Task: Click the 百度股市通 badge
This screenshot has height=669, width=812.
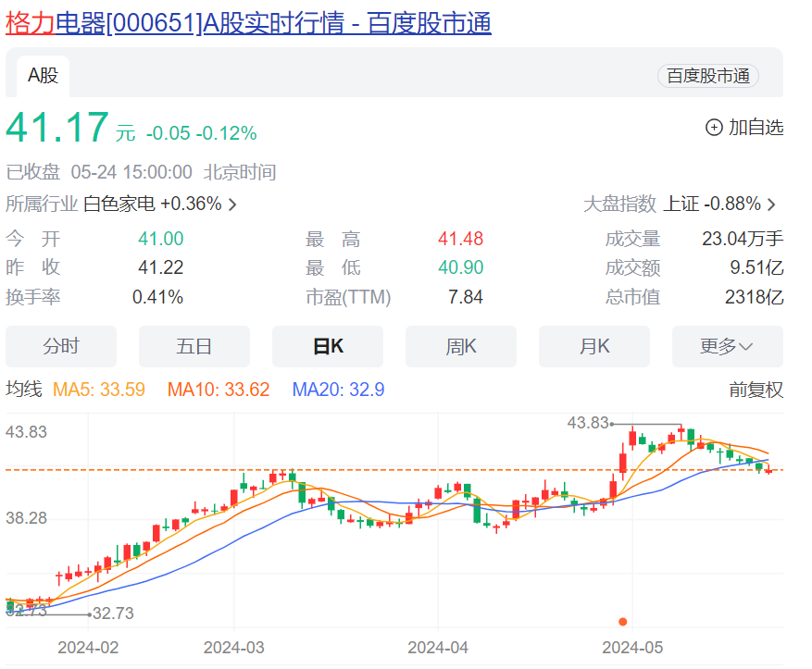Action: tap(708, 76)
